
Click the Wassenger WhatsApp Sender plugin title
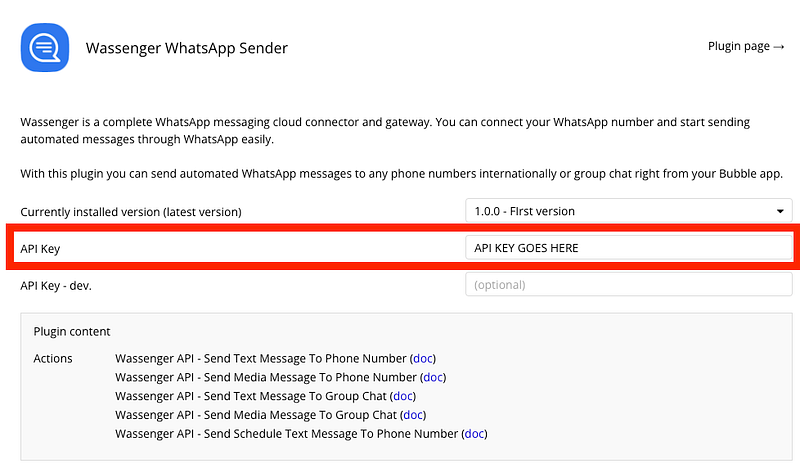pyautogui.click(x=187, y=47)
